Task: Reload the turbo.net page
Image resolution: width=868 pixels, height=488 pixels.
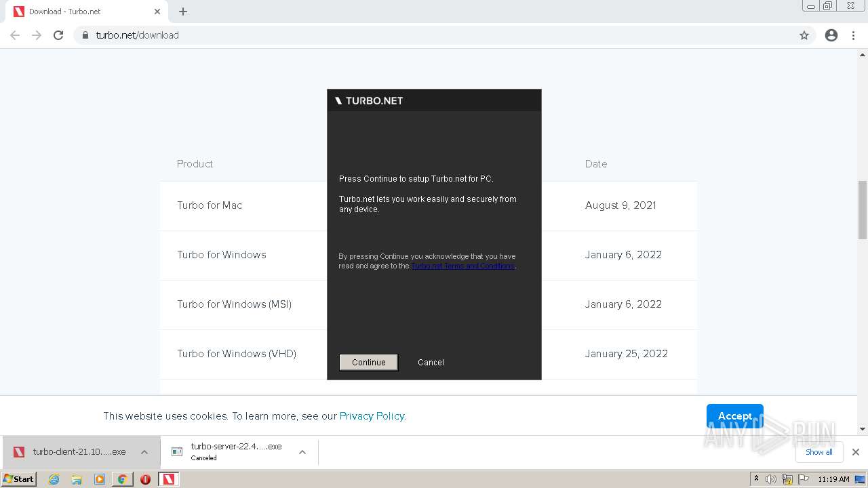Action: tap(58, 35)
